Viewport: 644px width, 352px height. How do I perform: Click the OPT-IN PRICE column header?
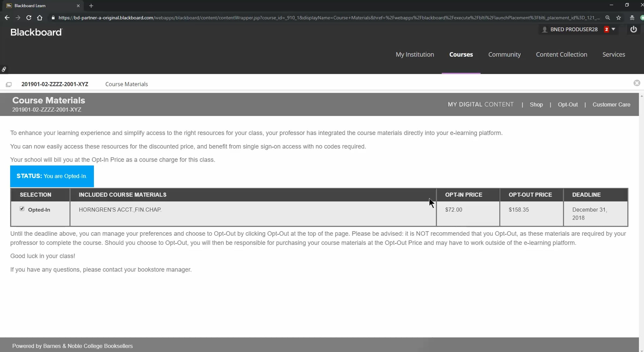point(464,195)
